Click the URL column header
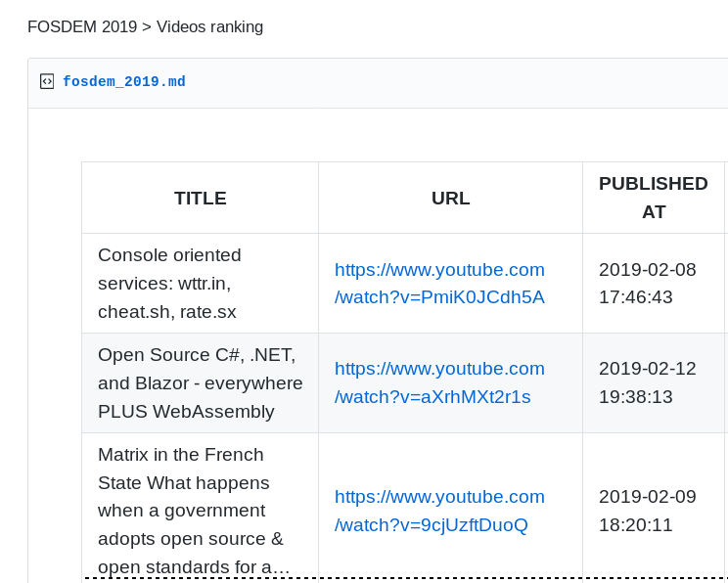This screenshot has width=728, height=583. pos(450,198)
